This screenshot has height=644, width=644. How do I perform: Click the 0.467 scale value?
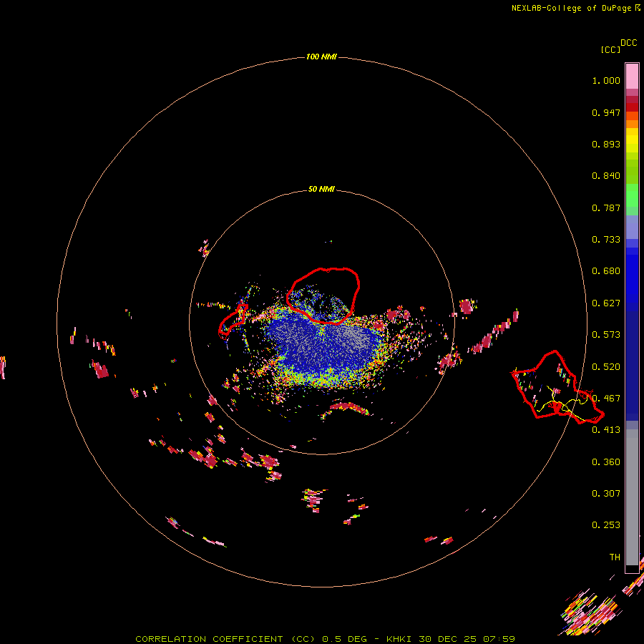coord(606,399)
